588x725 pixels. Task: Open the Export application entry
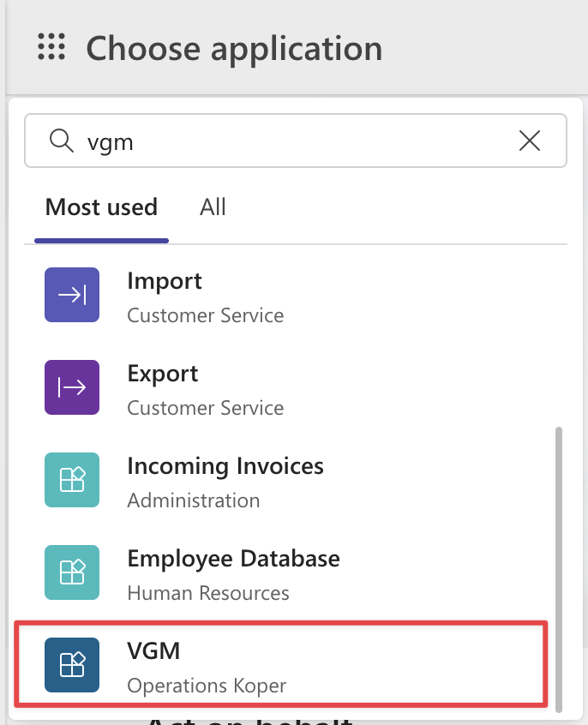[163, 374]
